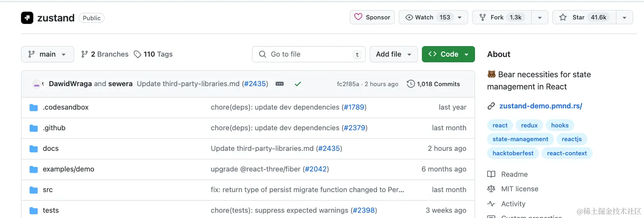View the 2 Branches page
644x218 pixels.
(105, 54)
